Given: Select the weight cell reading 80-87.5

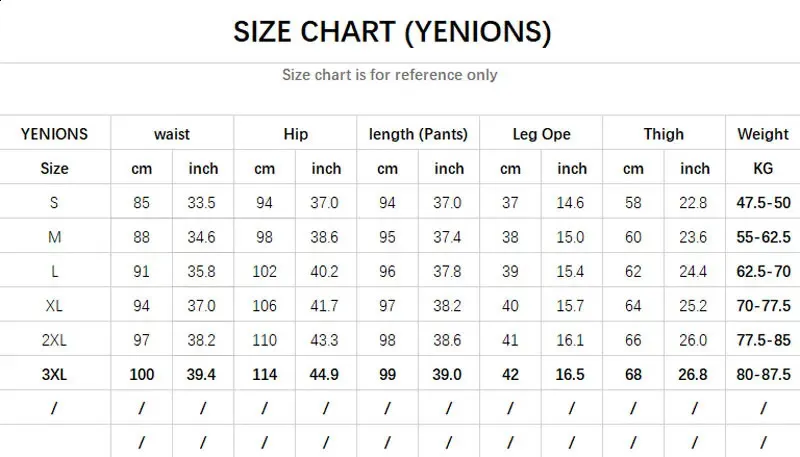Looking at the screenshot, I should coord(763,374).
